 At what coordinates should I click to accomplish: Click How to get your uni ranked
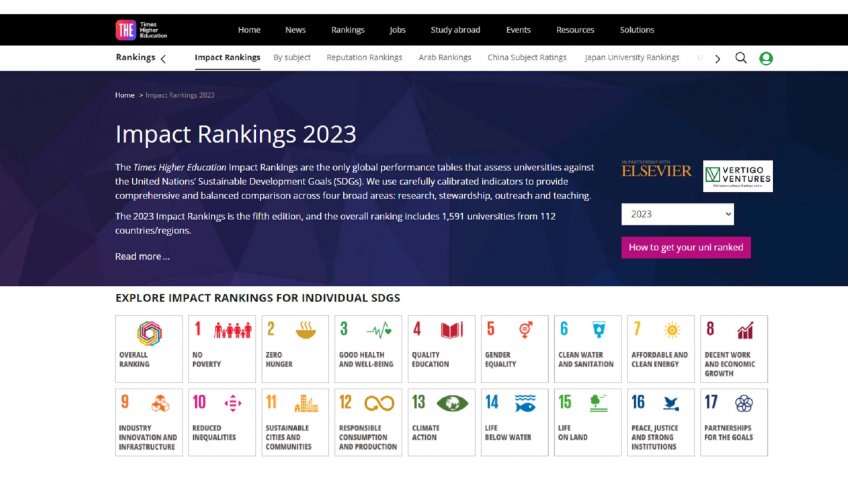(x=686, y=247)
